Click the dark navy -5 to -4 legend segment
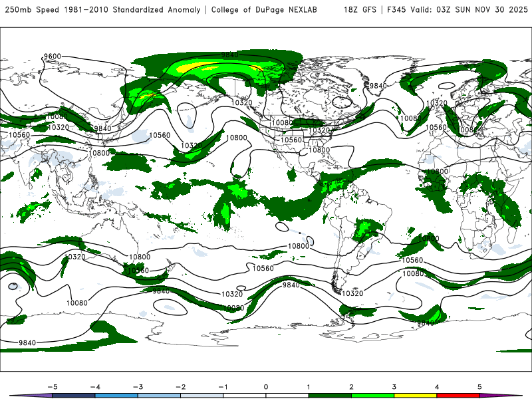Screen dimensions: 532x399 point(74,396)
